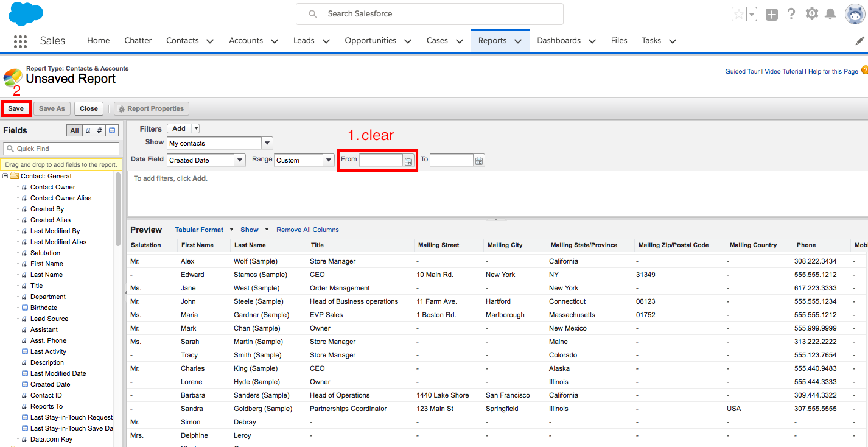Click the Add filter button
The height and width of the screenshot is (447, 868).
(x=179, y=128)
